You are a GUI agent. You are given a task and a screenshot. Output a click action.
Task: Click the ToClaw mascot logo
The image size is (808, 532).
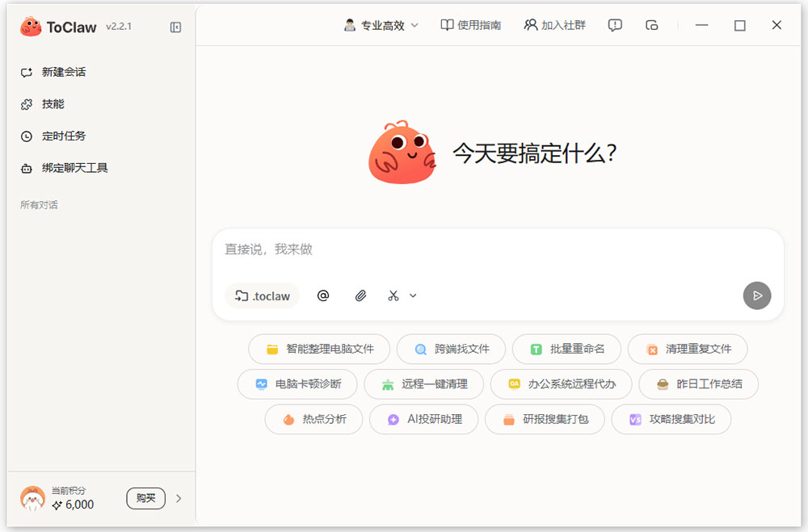click(x=31, y=26)
